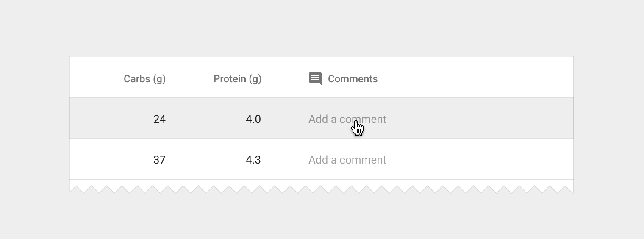Sort by the Carbs (g) column header
Image resolution: width=644 pixels, height=239 pixels.
click(x=144, y=79)
